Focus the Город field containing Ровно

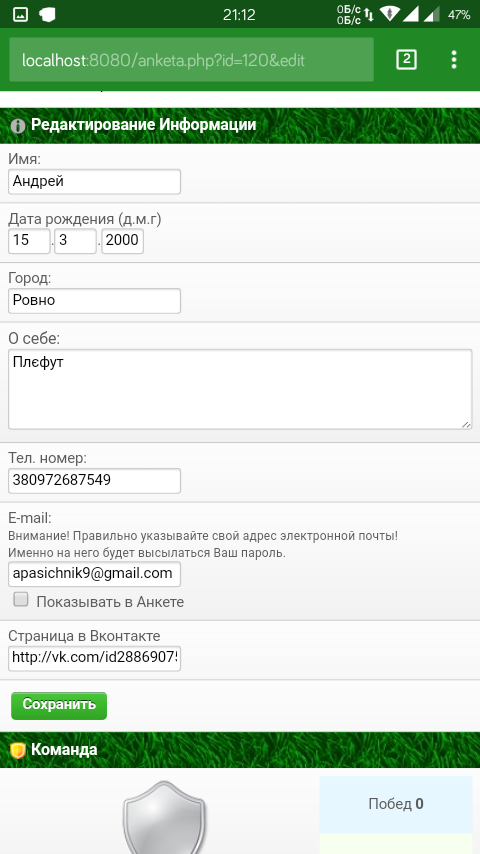pos(94,301)
